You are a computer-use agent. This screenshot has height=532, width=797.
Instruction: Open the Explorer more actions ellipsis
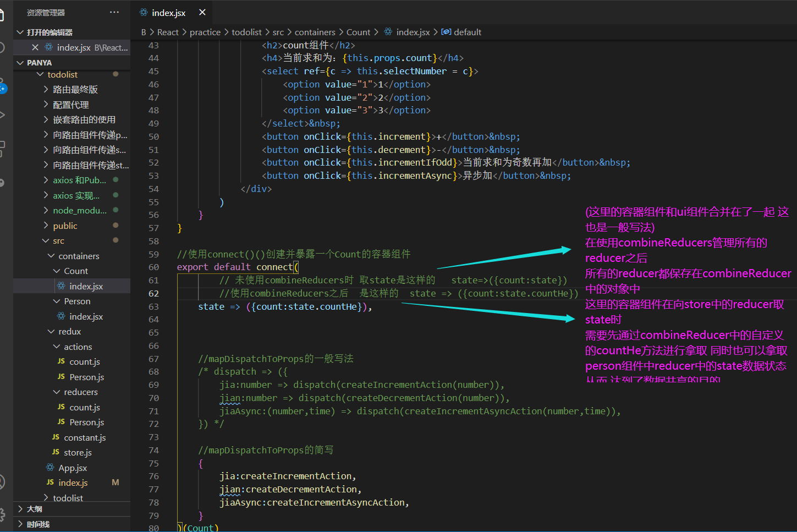click(x=114, y=12)
